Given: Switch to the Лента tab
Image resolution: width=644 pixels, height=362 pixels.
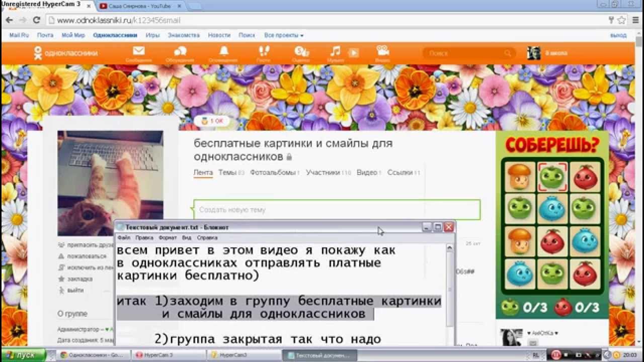Looking at the screenshot, I should click(x=203, y=172).
